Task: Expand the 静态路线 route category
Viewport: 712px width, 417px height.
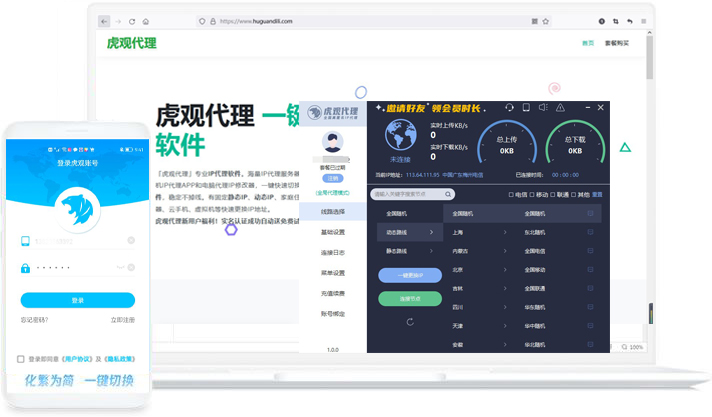Action: point(410,251)
